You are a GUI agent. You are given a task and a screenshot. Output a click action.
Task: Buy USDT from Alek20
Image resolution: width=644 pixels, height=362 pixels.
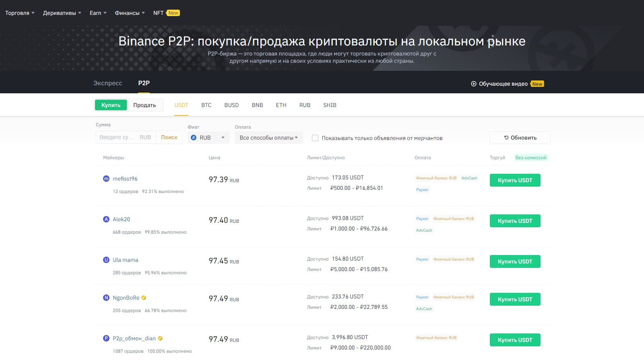pyautogui.click(x=515, y=221)
